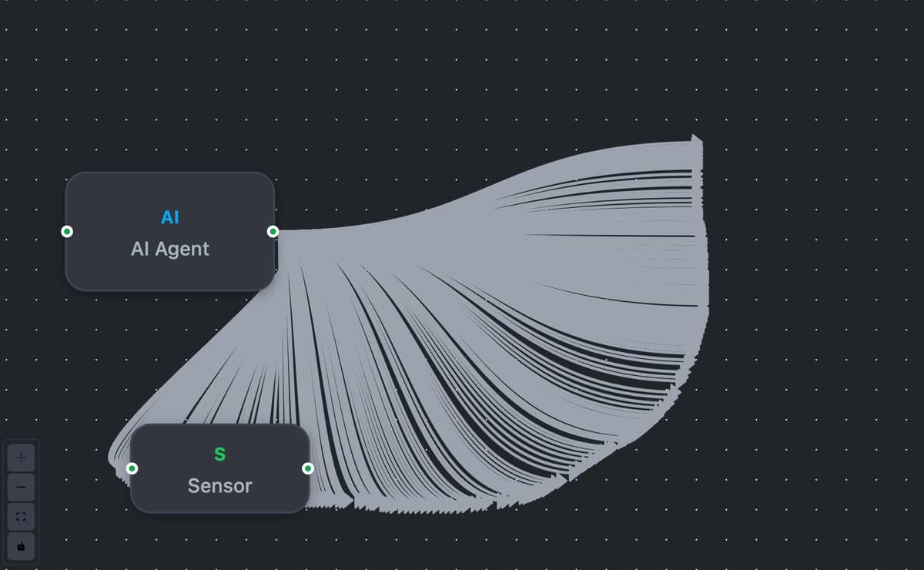Fit the flow view to screen
Viewport: 924px width, 570px height.
21,516
